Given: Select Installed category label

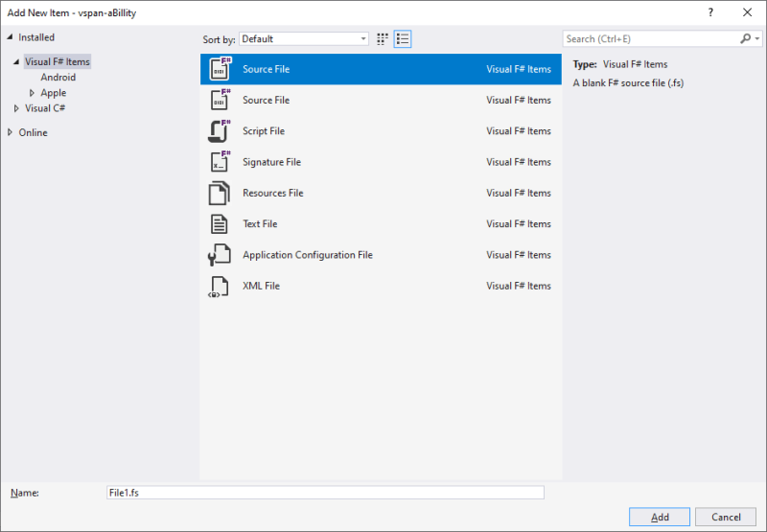Looking at the screenshot, I should click(36, 37).
